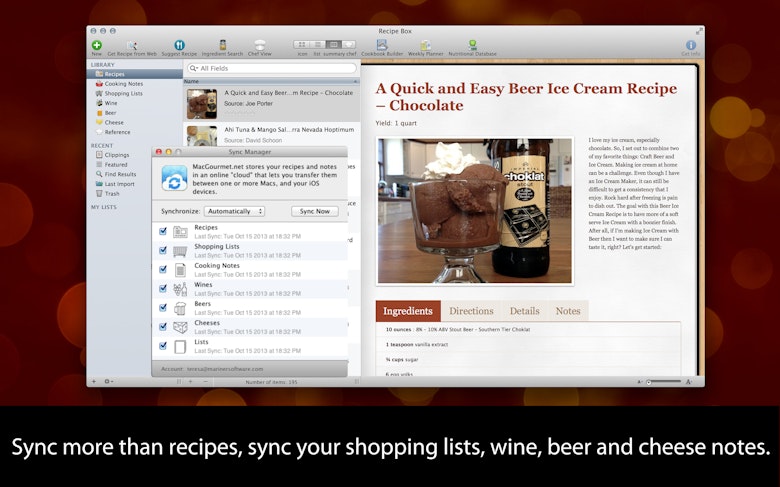This screenshot has width=780, height=487.
Task: Select the Beer Ice Cream recipe thumbnail
Action: 201,103
